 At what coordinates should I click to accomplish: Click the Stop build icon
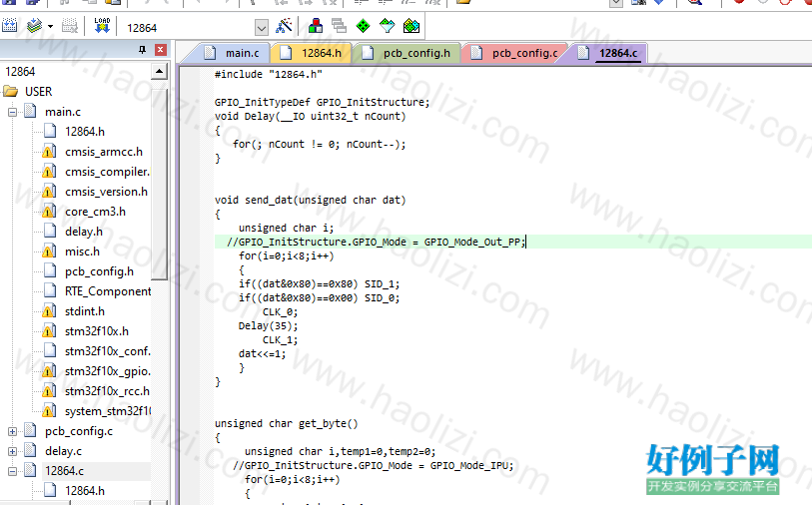coord(69,25)
